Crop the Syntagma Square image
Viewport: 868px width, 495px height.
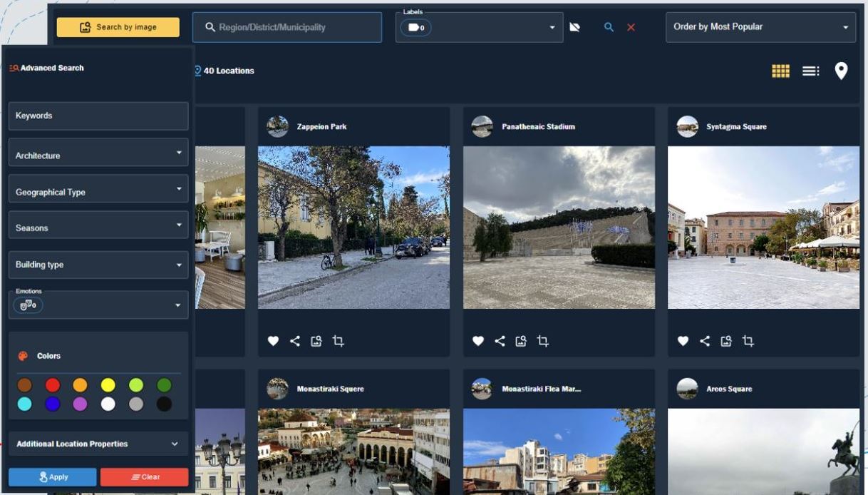coord(748,341)
